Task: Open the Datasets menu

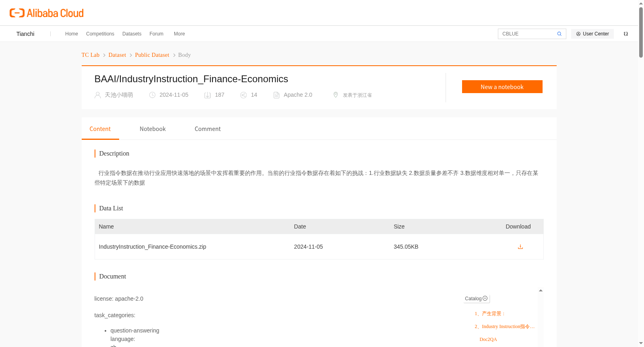Action: (x=132, y=34)
